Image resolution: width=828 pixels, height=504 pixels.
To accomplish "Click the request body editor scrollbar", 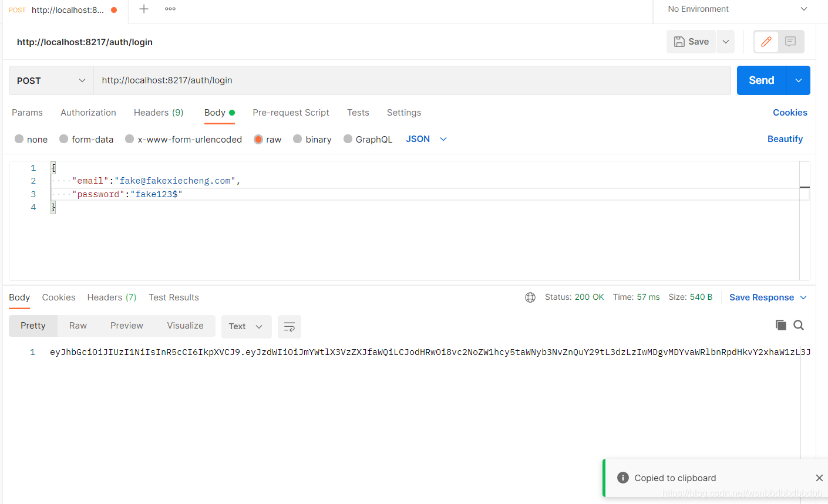I will [805, 221].
